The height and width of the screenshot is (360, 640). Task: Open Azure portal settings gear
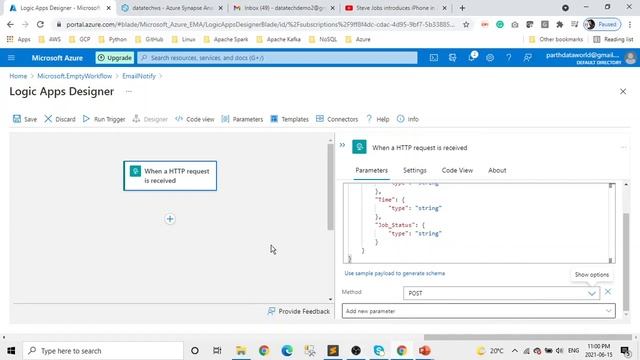[x=490, y=58]
